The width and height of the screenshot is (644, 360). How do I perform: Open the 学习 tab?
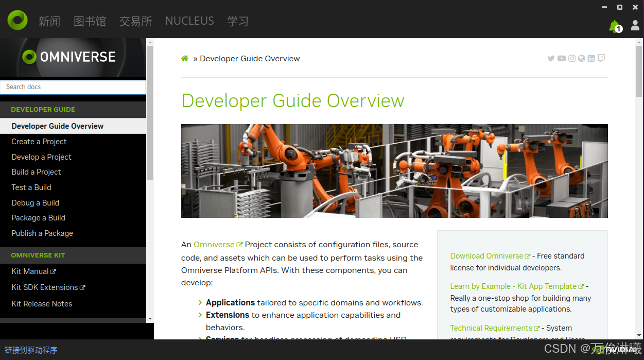pyautogui.click(x=238, y=21)
